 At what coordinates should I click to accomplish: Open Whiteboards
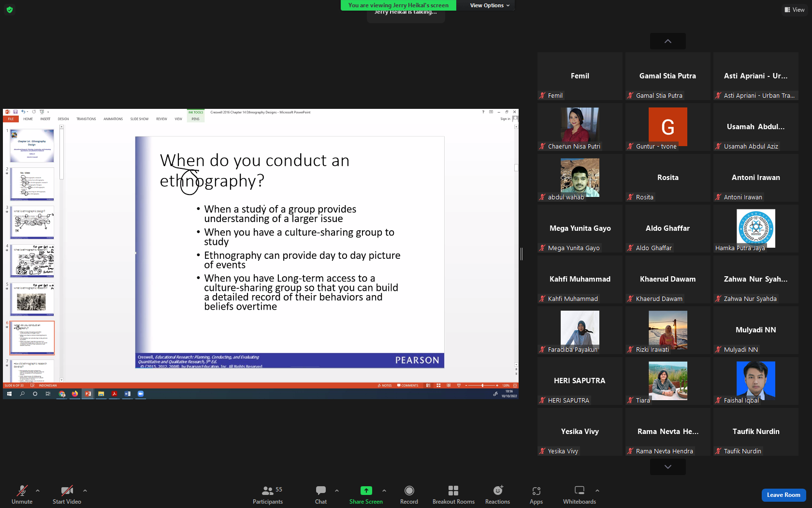(x=580, y=494)
